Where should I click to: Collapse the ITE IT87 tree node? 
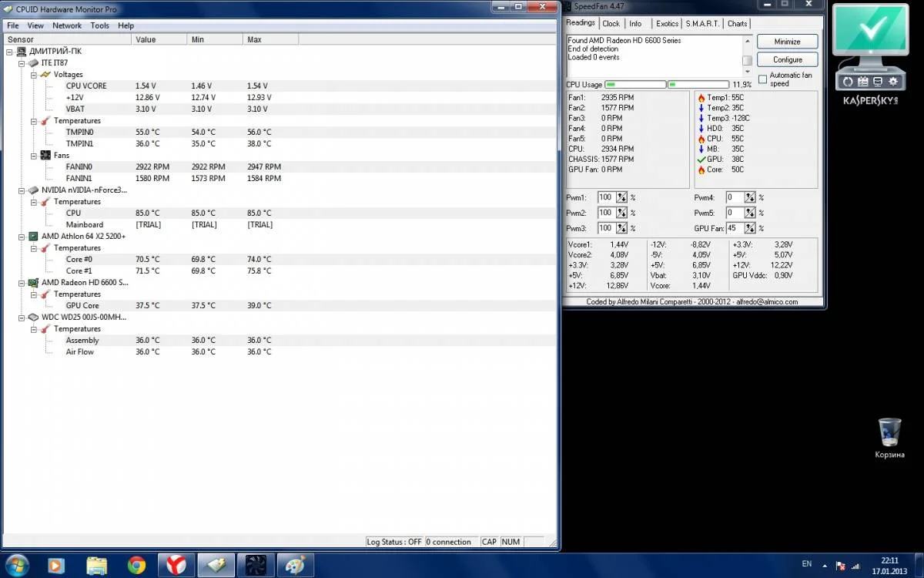22,63
